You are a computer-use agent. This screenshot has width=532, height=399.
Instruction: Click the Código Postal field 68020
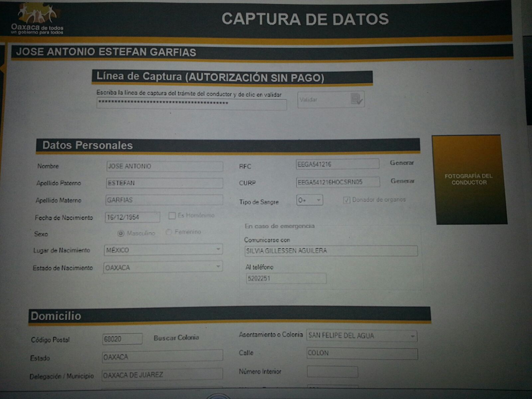tap(122, 339)
